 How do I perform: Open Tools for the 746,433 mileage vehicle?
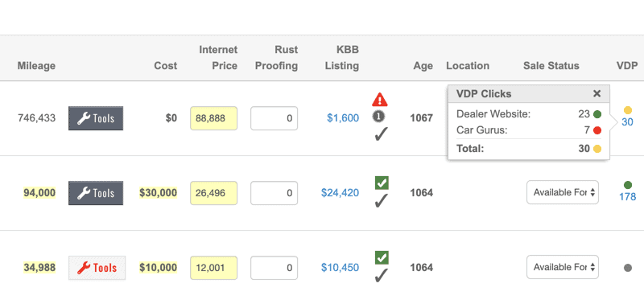96,118
